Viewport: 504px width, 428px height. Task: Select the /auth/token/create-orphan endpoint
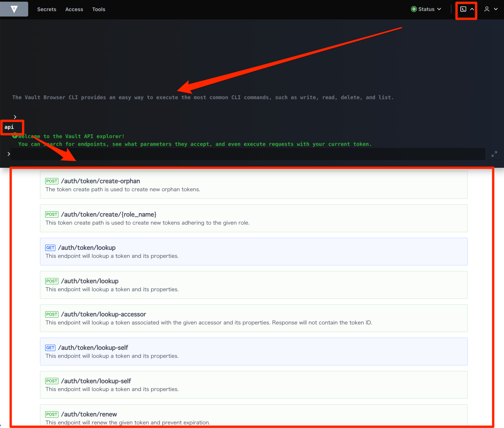(x=100, y=181)
